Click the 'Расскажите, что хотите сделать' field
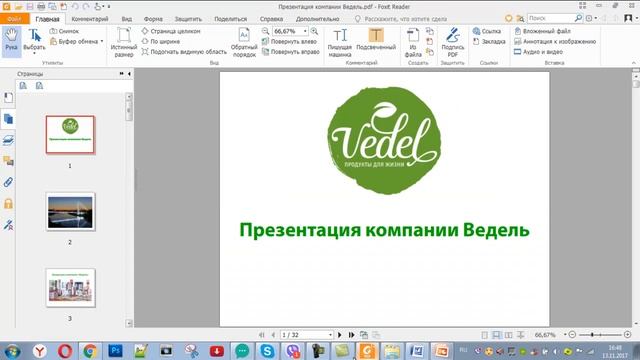Viewport: 640px width, 360px height. click(405, 19)
